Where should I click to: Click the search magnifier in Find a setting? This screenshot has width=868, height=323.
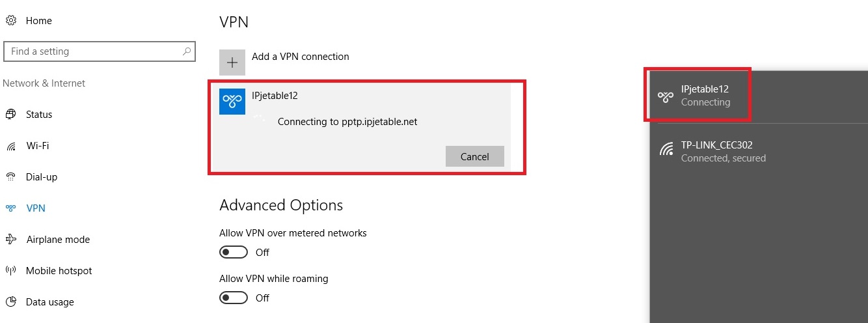186,51
